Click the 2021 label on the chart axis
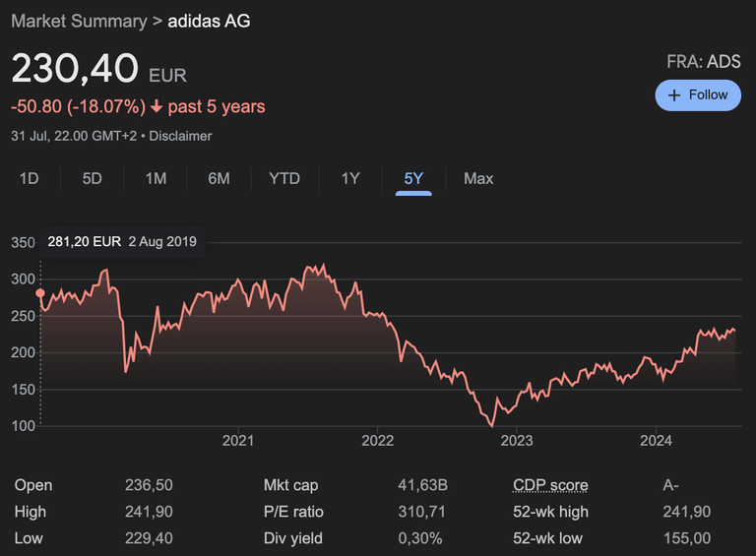Image resolution: width=756 pixels, height=556 pixels. 238,441
